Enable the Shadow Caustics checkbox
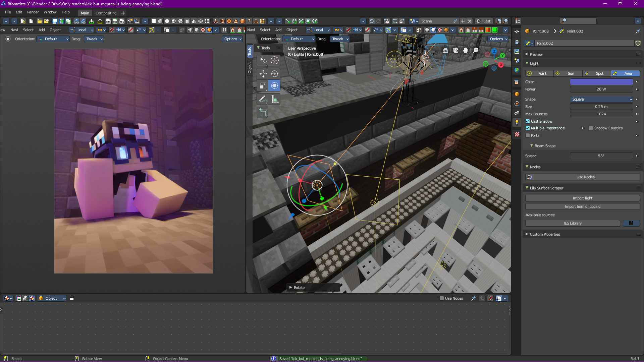644x362 pixels. click(591, 128)
